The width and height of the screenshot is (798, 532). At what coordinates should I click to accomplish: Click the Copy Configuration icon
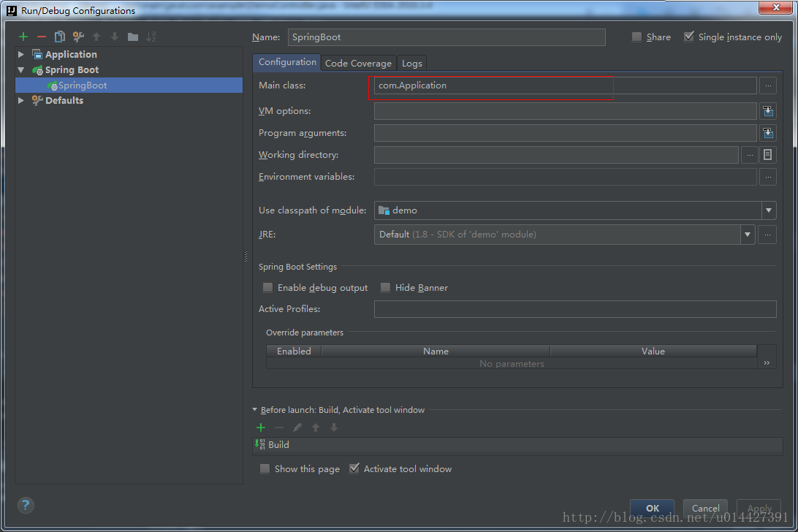point(60,37)
